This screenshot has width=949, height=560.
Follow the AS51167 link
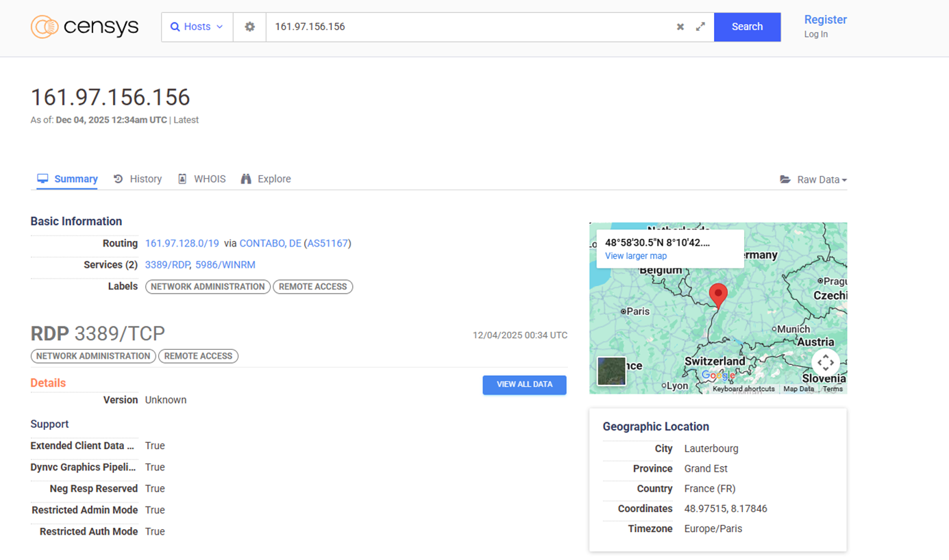coord(328,243)
